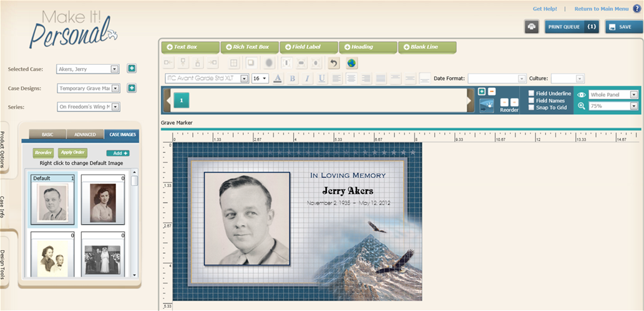Click the fit oval center icon

coord(316,63)
